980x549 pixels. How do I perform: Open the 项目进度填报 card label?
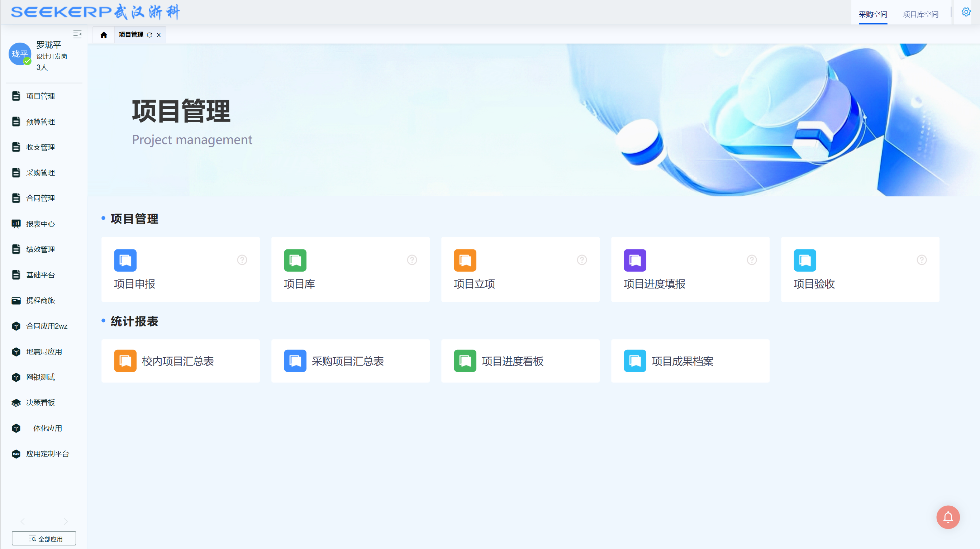[655, 284]
